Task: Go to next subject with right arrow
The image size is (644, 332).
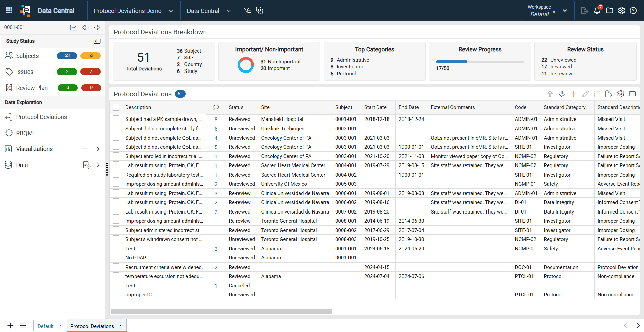Action: coord(97,27)
